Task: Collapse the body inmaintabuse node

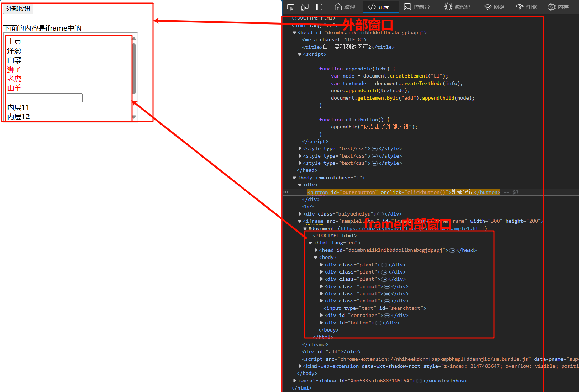Action: point(294,178)
